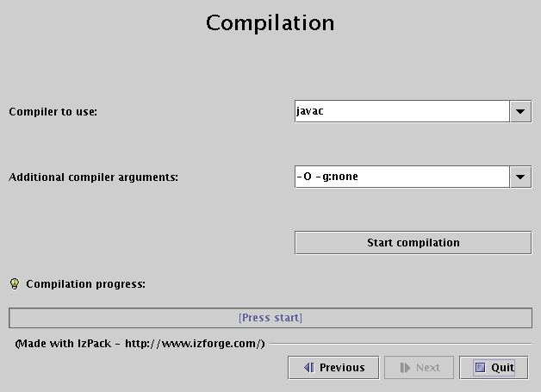
Task: Click the Compilation panel heading
Action: tap(270, 22)
